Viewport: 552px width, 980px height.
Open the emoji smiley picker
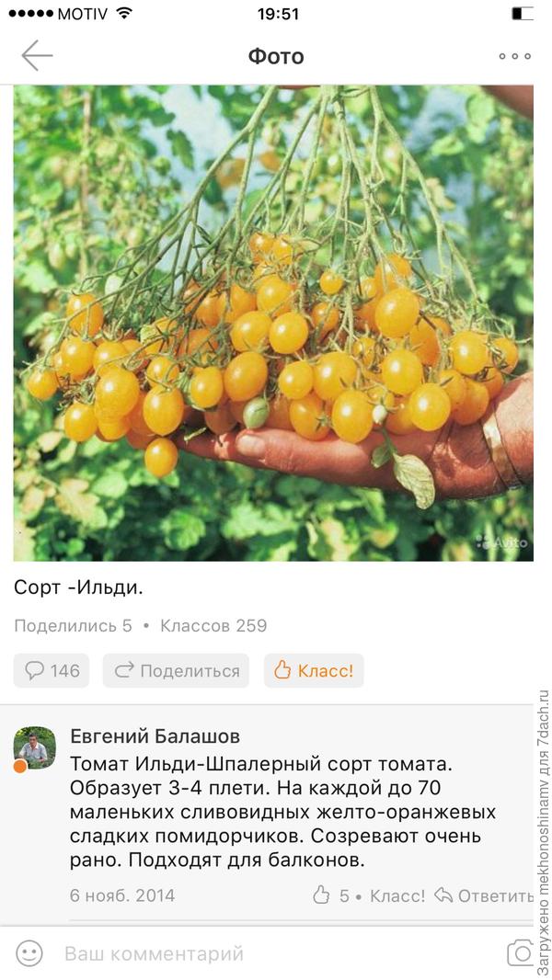click(x=29, y=953)
